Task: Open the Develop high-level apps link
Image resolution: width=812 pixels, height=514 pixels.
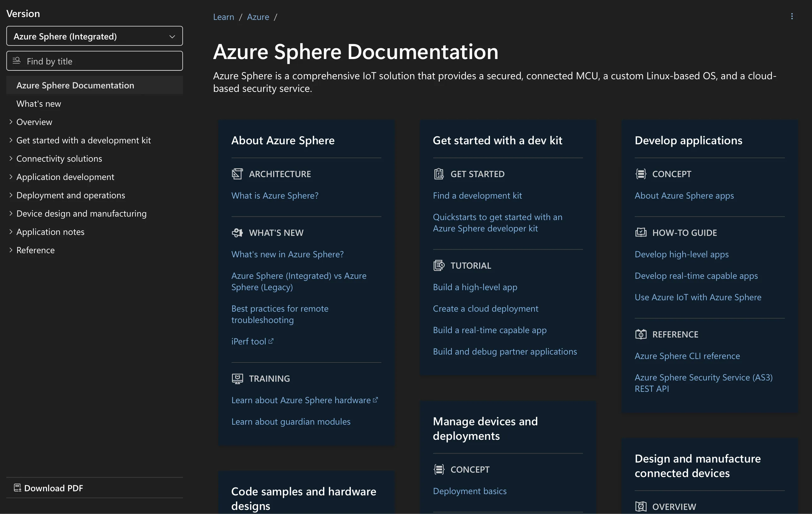Action: tap(681, 254)
